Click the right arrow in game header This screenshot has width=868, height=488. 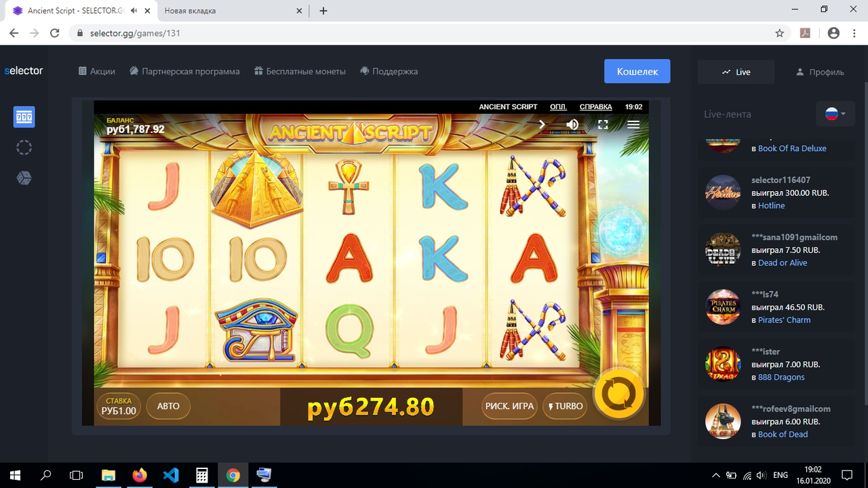click(542, 125)
